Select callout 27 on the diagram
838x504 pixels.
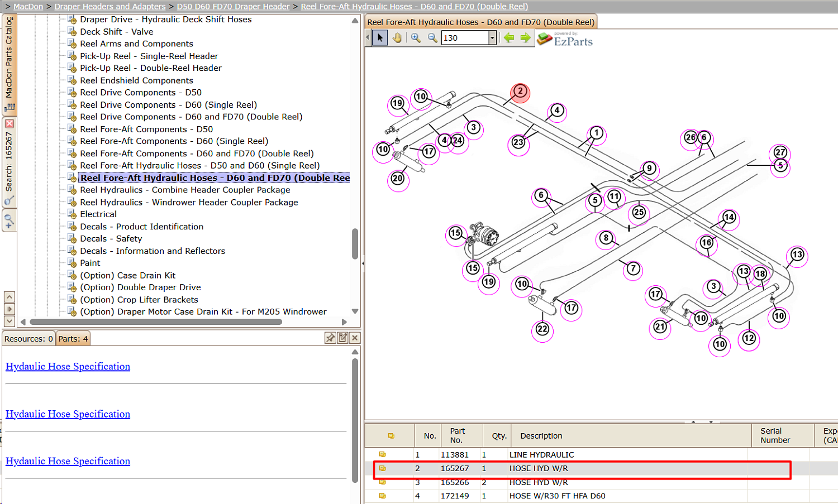click(780, 152)
